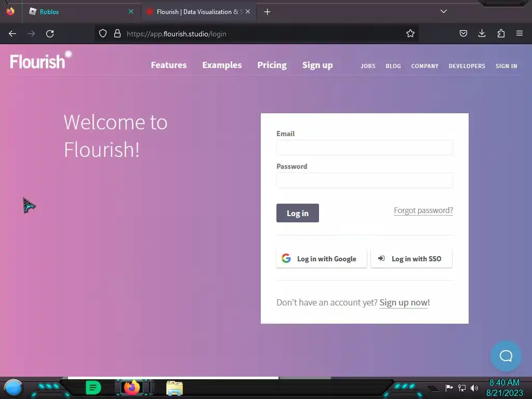
Task: Expand the list all tabs chevron
Action: (x=444, y=11)
